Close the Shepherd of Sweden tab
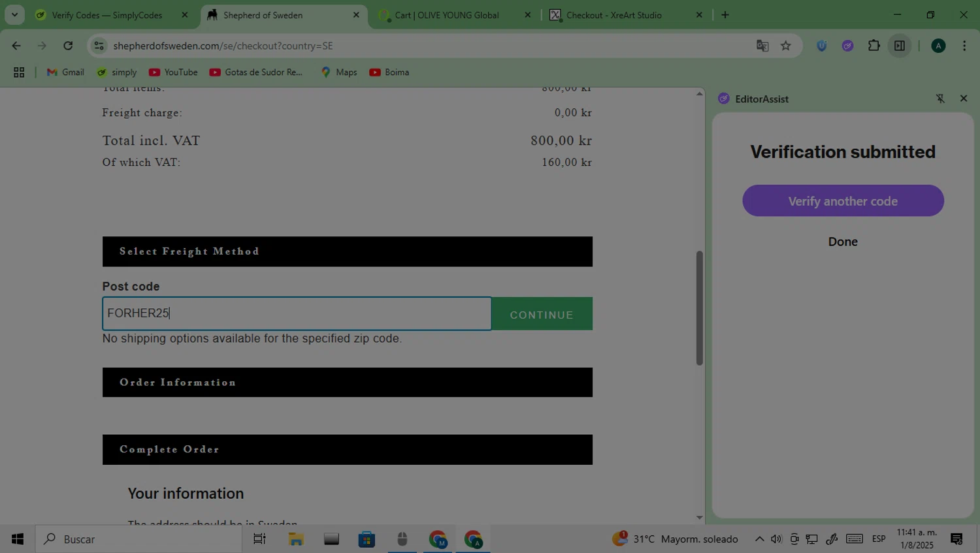This screenshot has width=980, height=553. pyautogui.click(x=356, y=15)
